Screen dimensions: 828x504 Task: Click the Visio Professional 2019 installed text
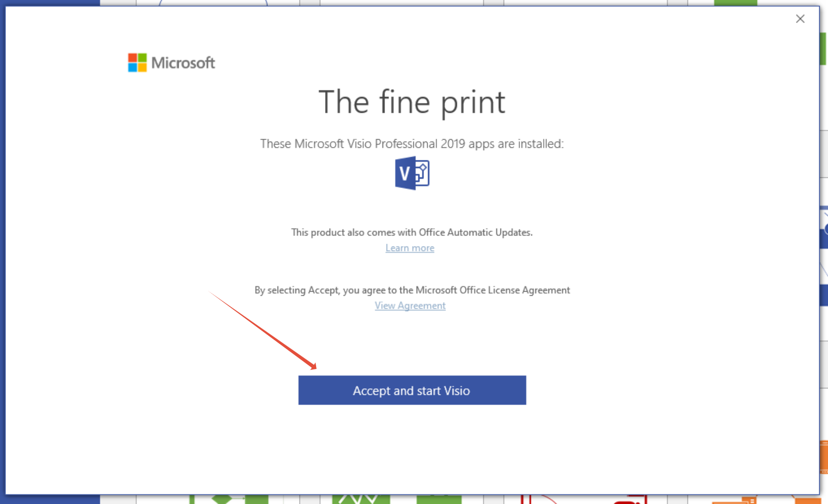pos(412,144)
